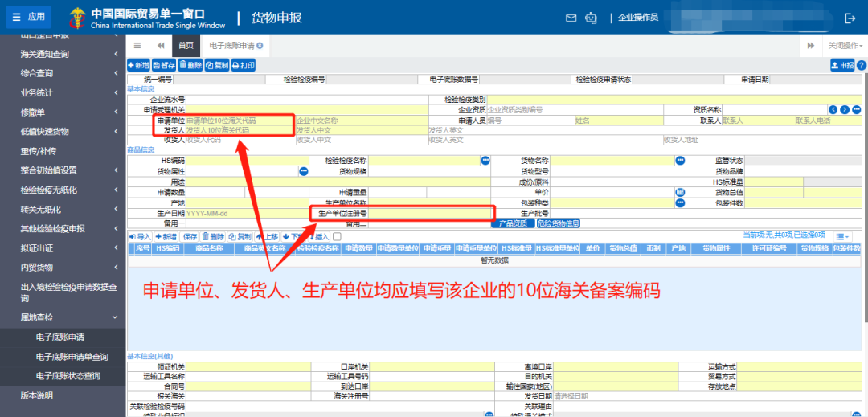Click the 暂存 temporary save button
This screenshot has height=417, width=868.
click(x=164, y=65)
